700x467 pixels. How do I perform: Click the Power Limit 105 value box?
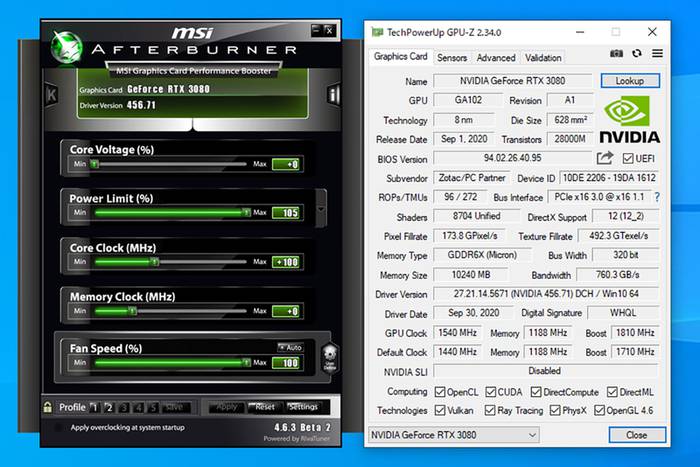tap(288, 213)
